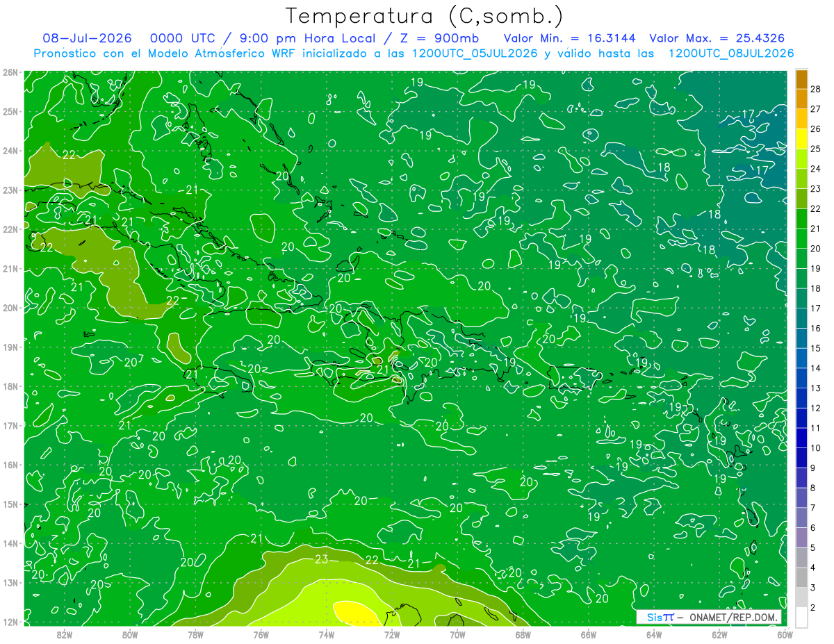Screen dimensions: 834x644
Task: Click the '10' value on the color scale
Action: (815, 448)
